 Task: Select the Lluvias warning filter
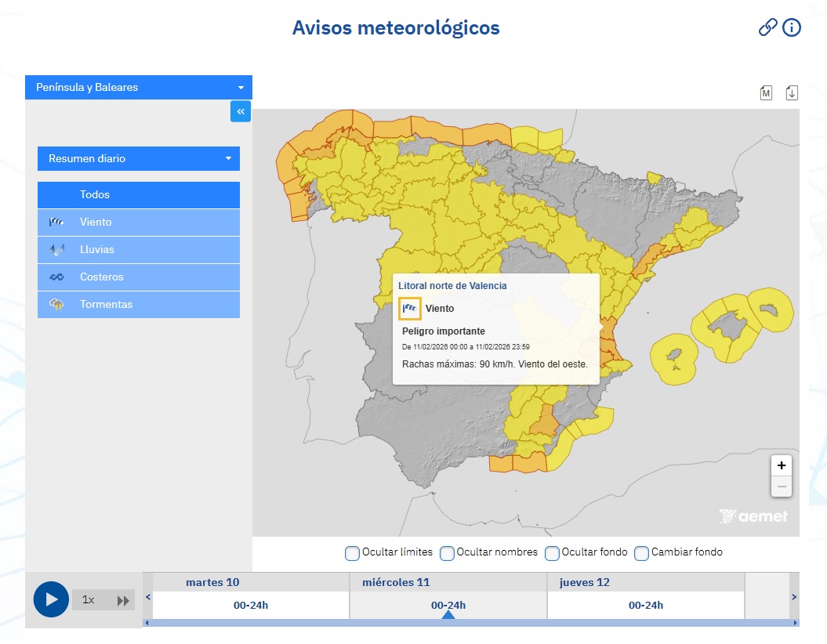[x=139, y=250]
